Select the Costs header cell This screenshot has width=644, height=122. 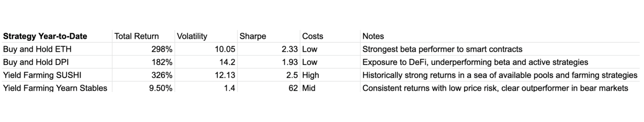[330, 36]
